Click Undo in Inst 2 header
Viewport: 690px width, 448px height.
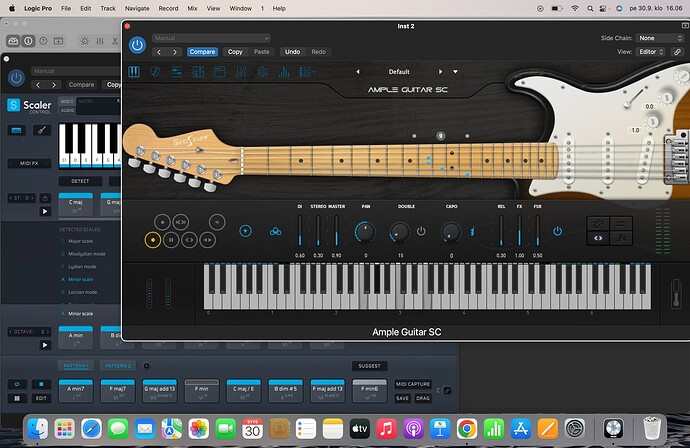pyautogui.click(x=292, y=52)
